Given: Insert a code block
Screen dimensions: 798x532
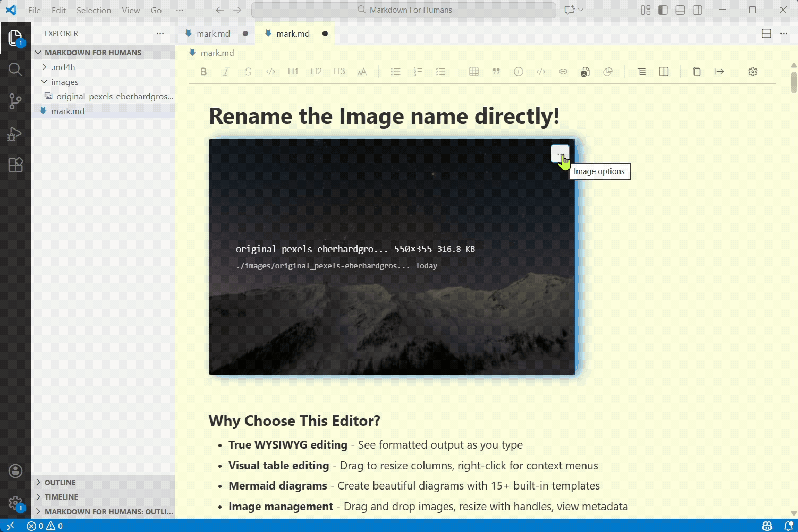Looking at the screenshot, I should pyautogui.click(x=541, y=71).
